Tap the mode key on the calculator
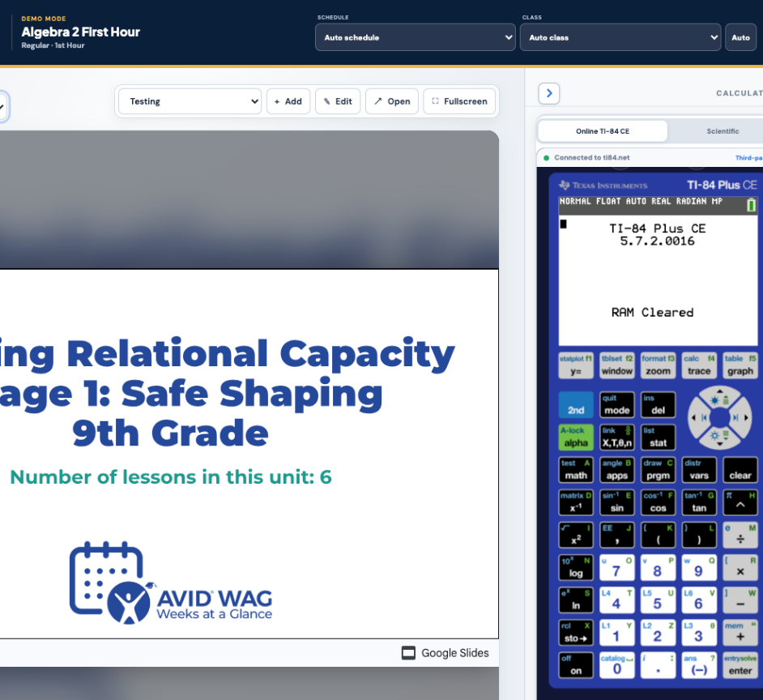This screenshot has height=700, width=763. point(617,405)
